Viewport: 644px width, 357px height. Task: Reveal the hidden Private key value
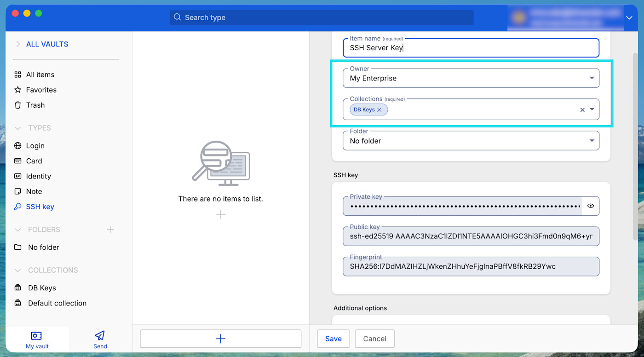[x=591, y=206]
